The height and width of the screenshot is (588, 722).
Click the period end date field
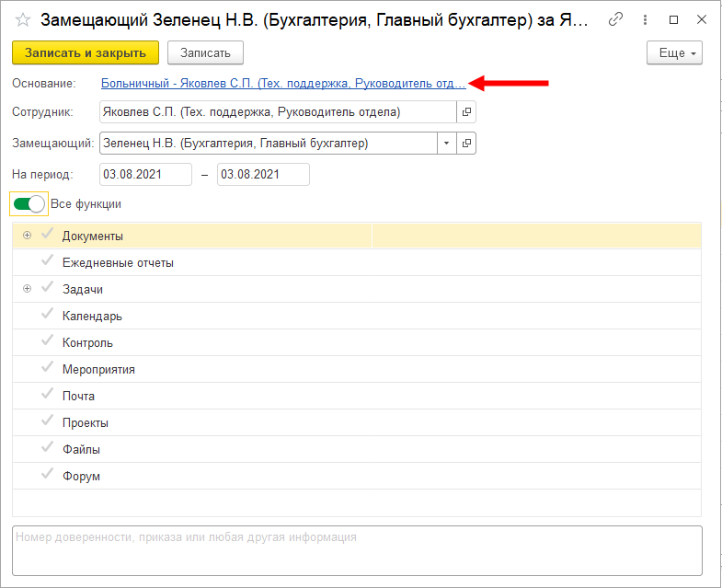[x=263, y=174]
